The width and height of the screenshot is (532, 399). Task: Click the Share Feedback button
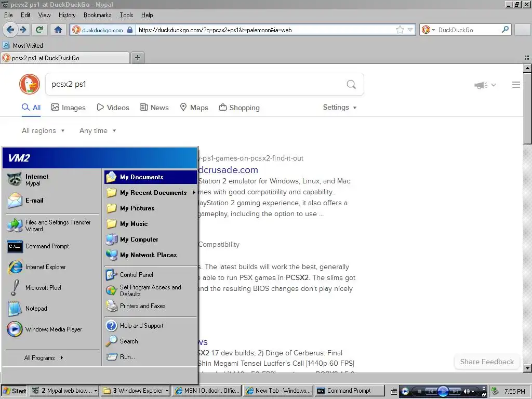pos(487,362)
